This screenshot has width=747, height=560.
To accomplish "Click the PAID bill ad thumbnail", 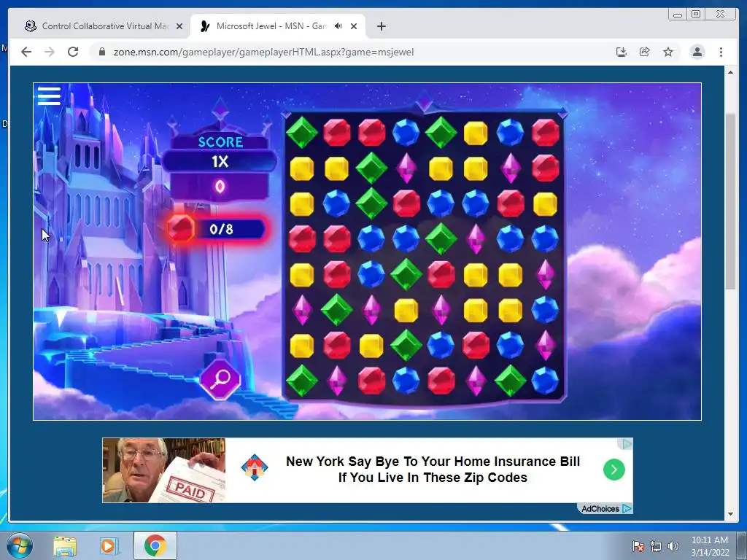I will 163,470.
